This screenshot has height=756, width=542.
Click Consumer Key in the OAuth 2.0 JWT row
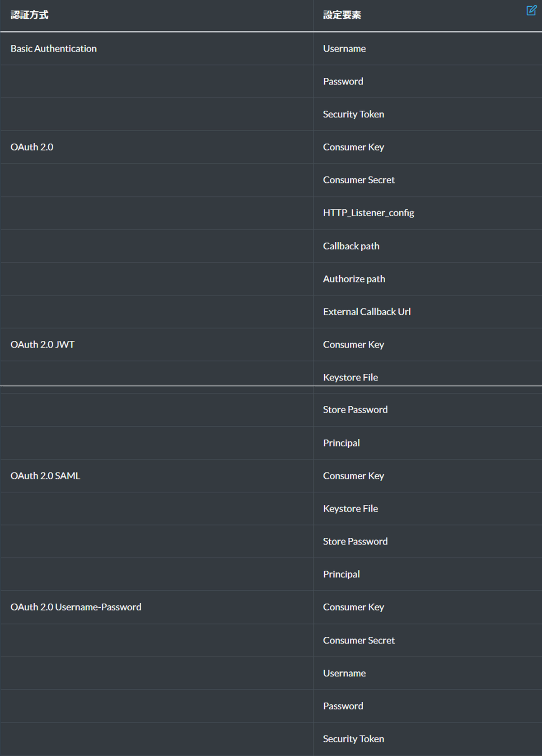coord(353,344)
